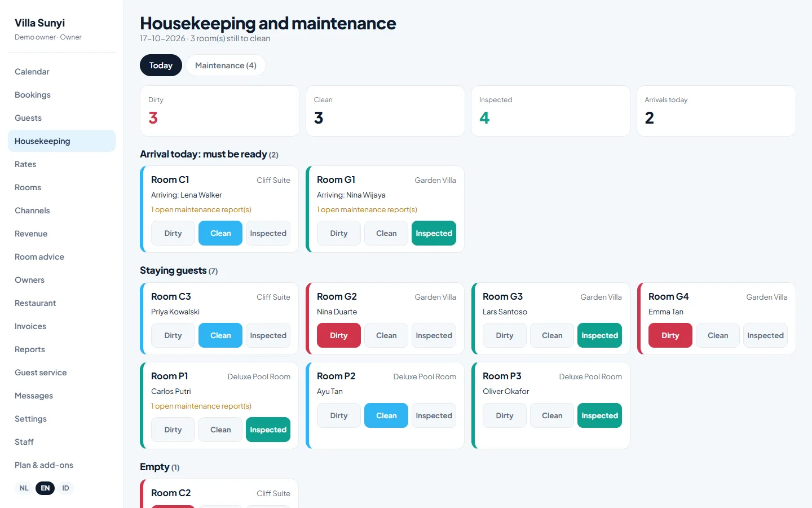
Task: Switch language to NL
Action: coord(24,488)
